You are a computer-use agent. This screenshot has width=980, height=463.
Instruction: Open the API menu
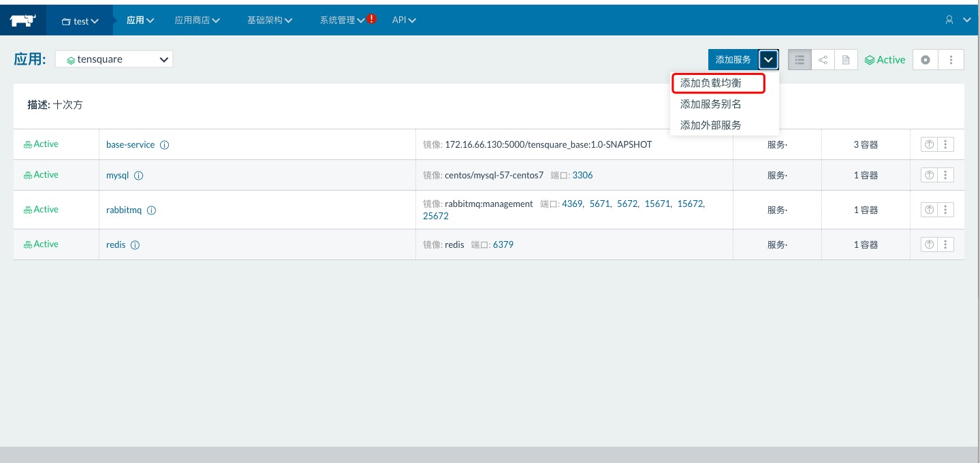[x=404, y=20]
